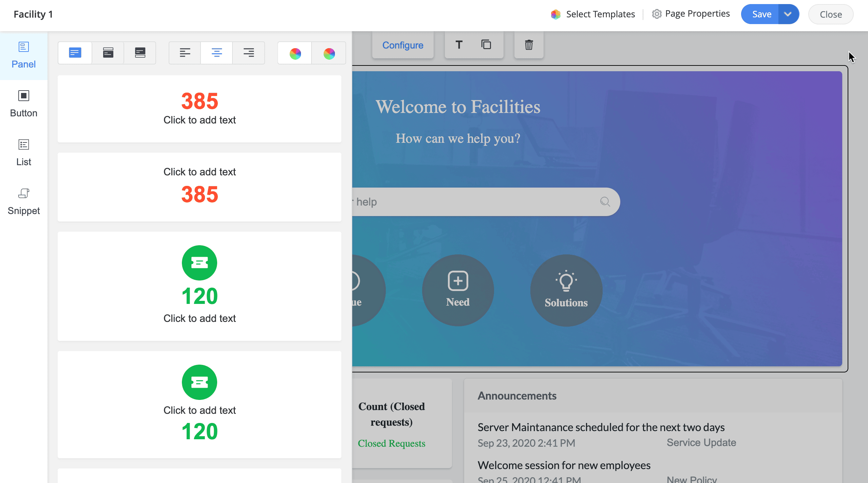This screenshot has width=868, height=483.
Task: Click the text T icon
Action: tap(459, 45)
